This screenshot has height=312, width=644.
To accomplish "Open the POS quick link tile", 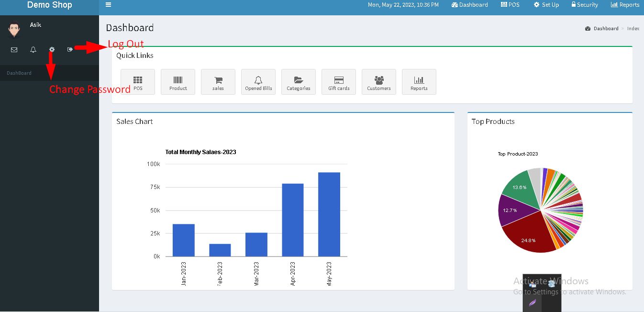I will click(138, 82).
